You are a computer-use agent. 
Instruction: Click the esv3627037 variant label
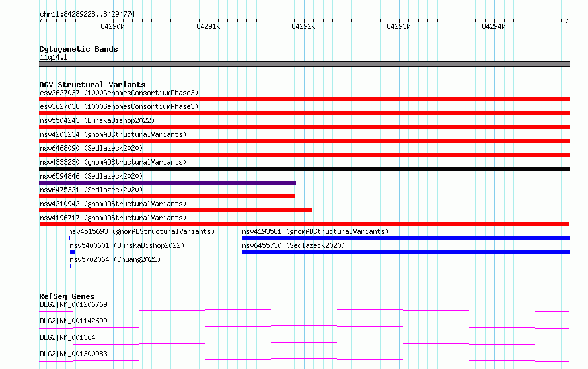119,93
